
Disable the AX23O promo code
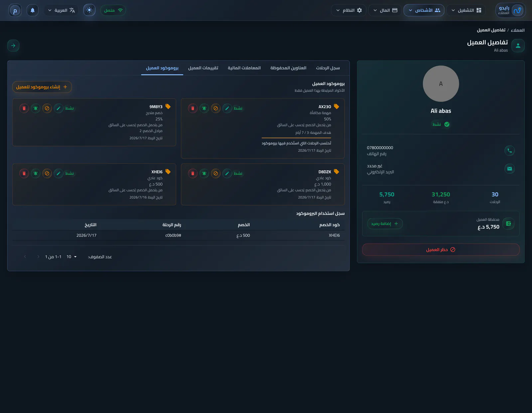click(216, 108)
